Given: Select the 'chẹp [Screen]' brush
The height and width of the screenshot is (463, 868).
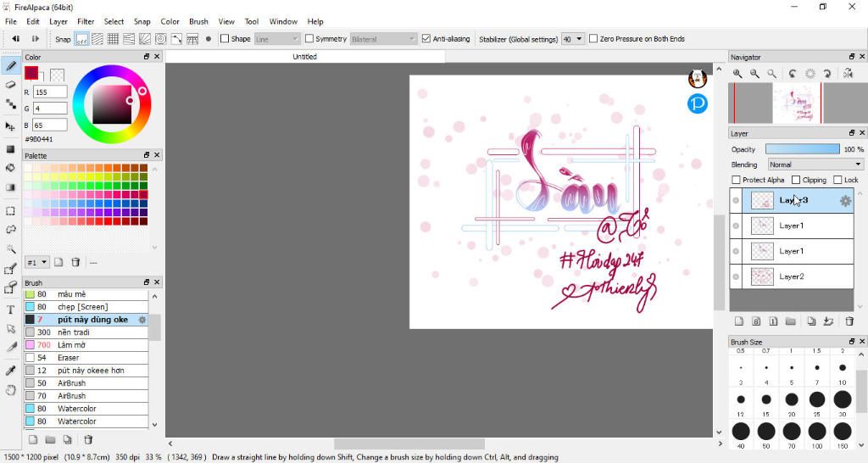Looking at the screenshot, I should (86, 307).
